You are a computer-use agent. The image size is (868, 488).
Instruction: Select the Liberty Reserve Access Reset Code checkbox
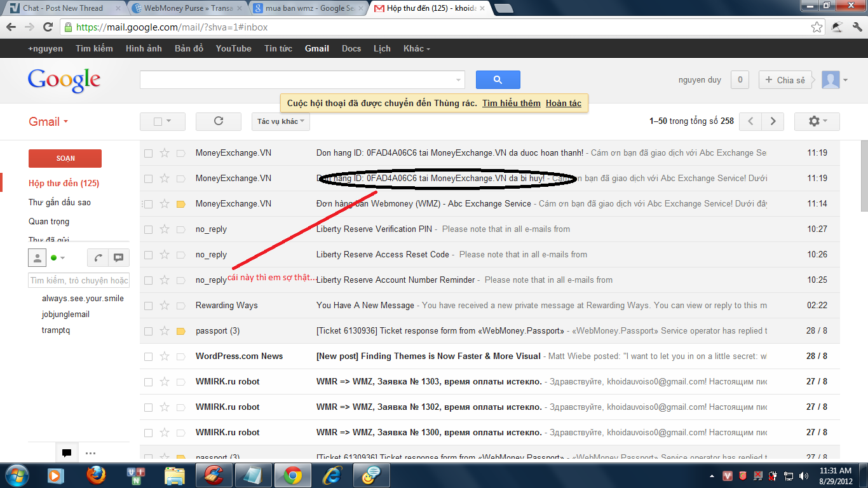point(148,255)
